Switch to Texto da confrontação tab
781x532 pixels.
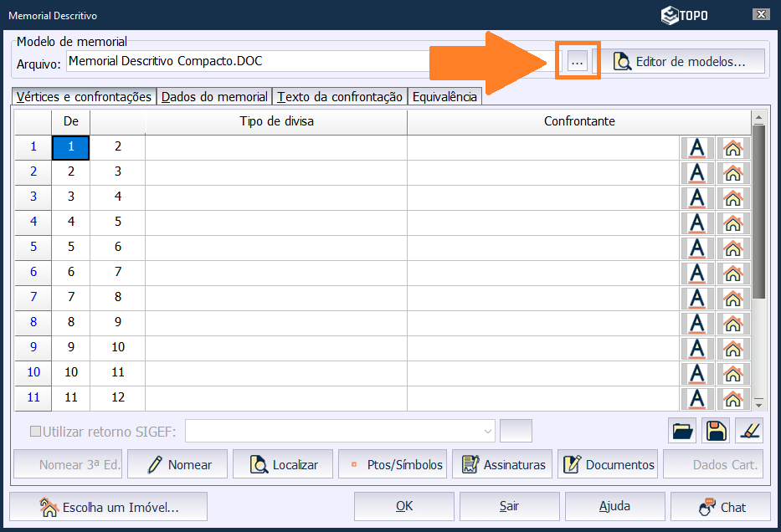pos(340,97)
